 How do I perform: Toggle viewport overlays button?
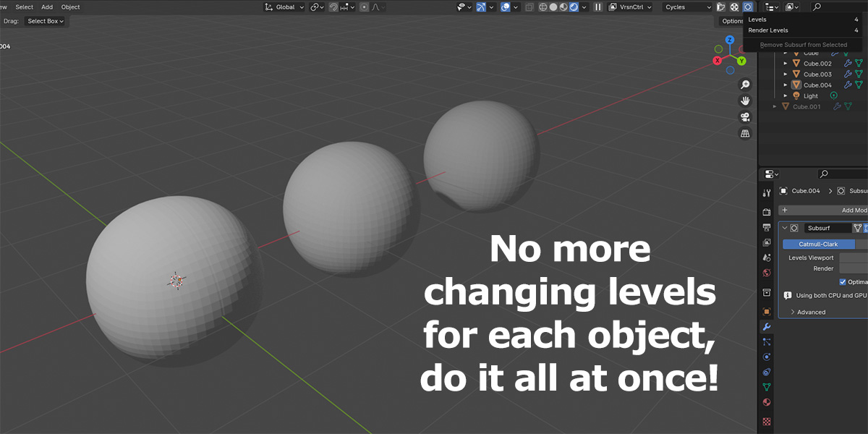(506, 7)
